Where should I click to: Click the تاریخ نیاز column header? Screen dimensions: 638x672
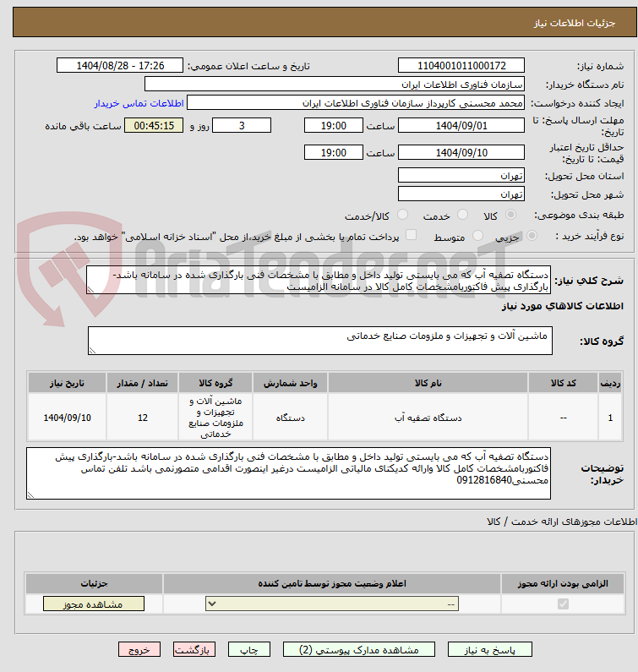click(x=68, y=383)
